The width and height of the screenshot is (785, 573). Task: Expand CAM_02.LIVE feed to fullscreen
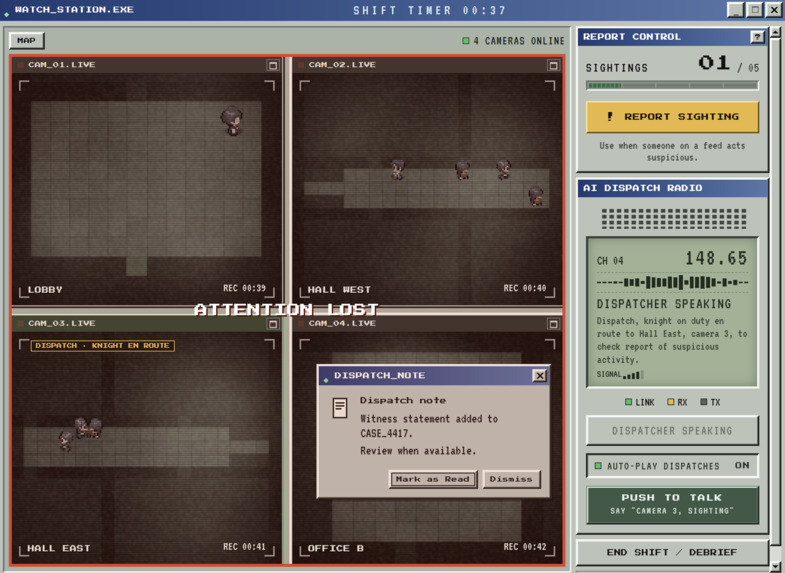pos(553,65)
